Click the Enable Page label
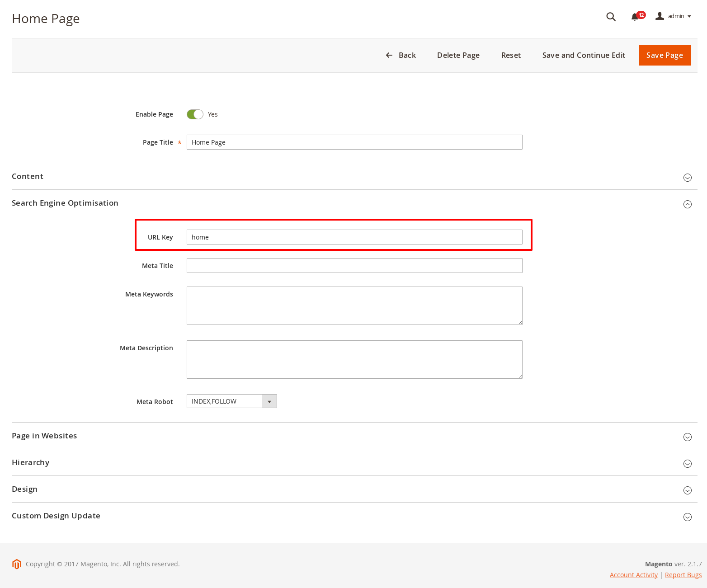Screen dimensions: 707x588 click(x=154, y=114)
